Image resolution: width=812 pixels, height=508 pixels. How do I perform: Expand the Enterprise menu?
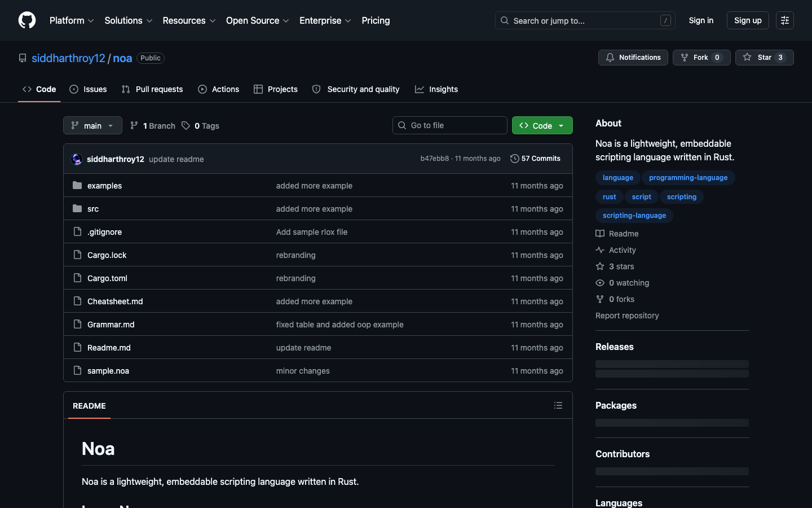coord(325,20)
